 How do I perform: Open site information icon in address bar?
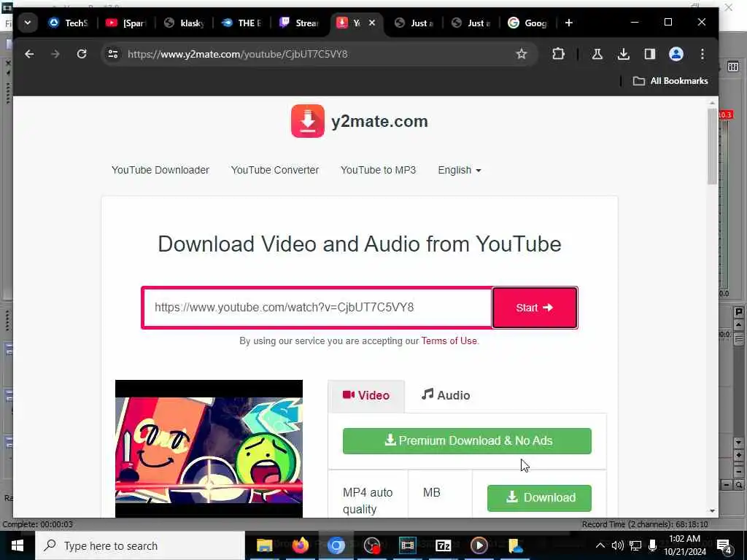tap(113, 54)
